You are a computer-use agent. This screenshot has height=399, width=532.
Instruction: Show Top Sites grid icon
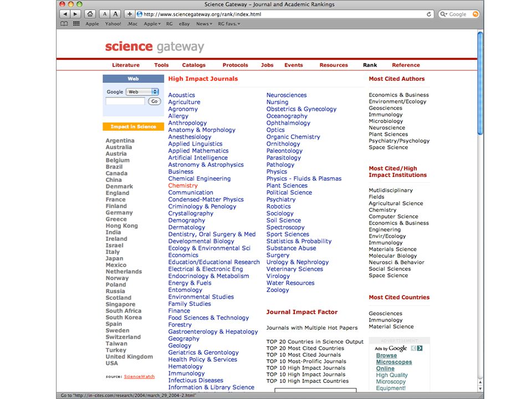[x=76, y=24]
